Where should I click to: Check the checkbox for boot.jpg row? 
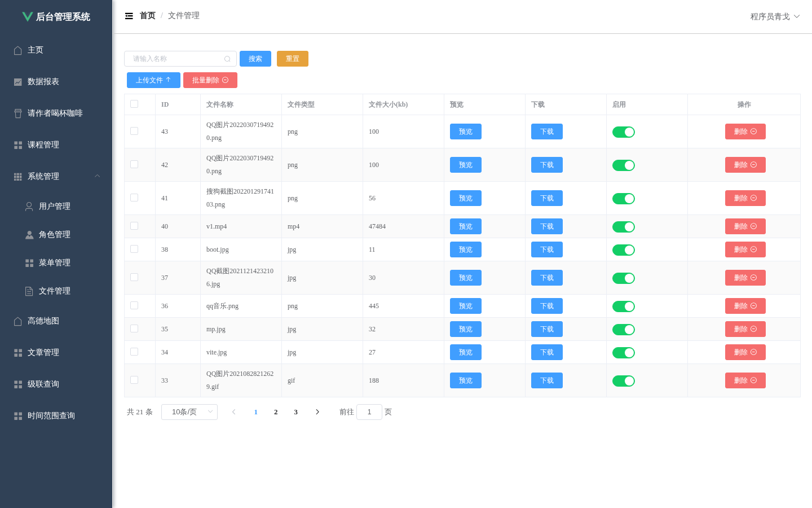[134, 249]
